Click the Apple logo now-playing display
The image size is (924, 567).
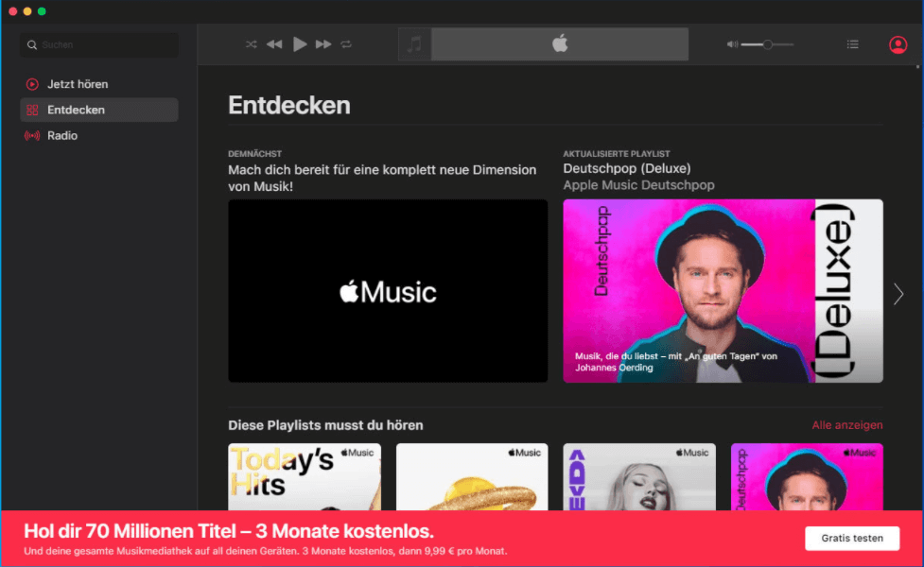click(560, 44)
